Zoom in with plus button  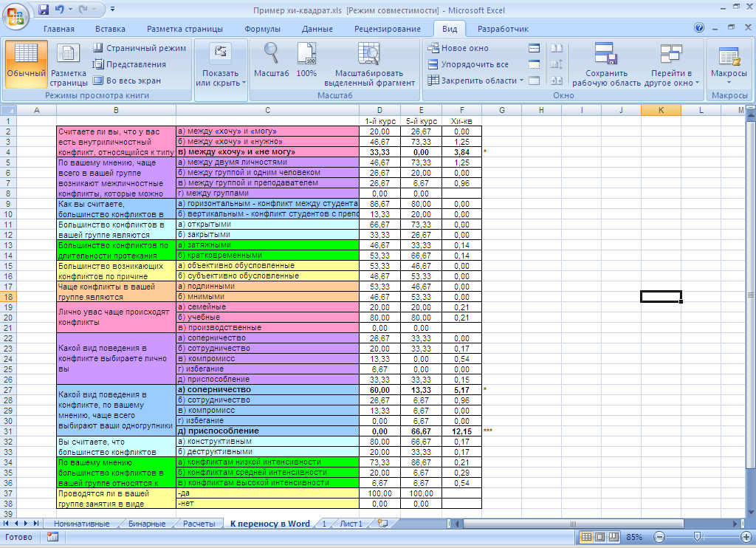click(x=746, y=537)
